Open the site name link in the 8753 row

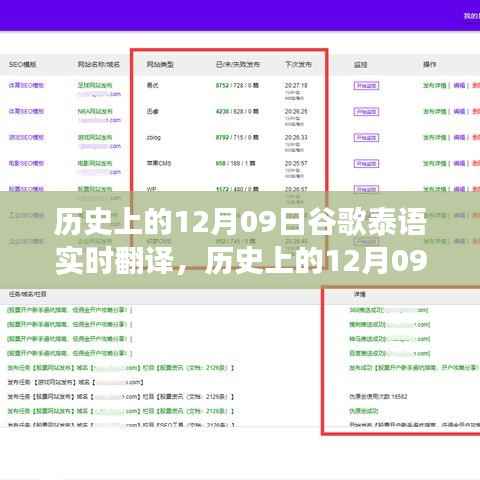click(x=95, y=85)
